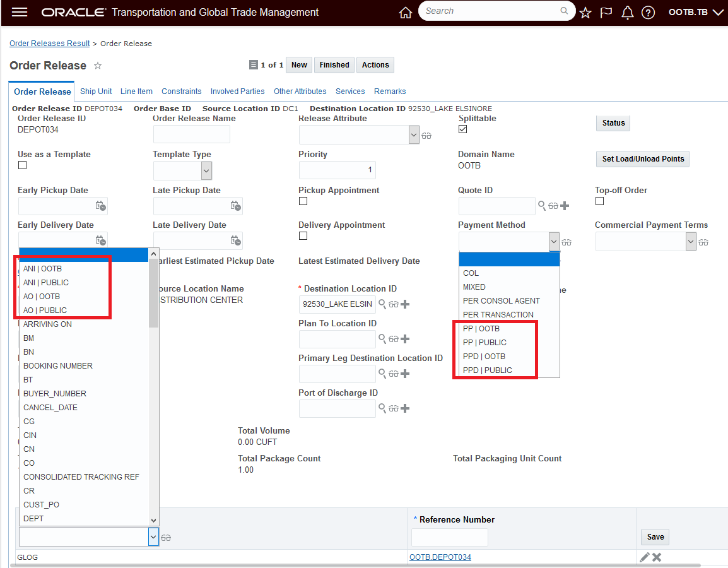Screen dimensions: 728x568
Task: Toggle reference number qualifier dropdown arrow
Action: coord(153,537)
